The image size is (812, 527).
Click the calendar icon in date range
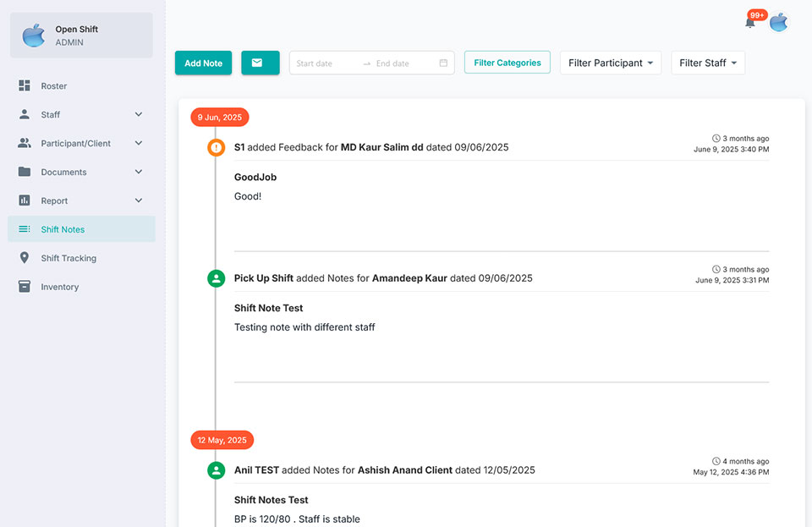point(443,63)
